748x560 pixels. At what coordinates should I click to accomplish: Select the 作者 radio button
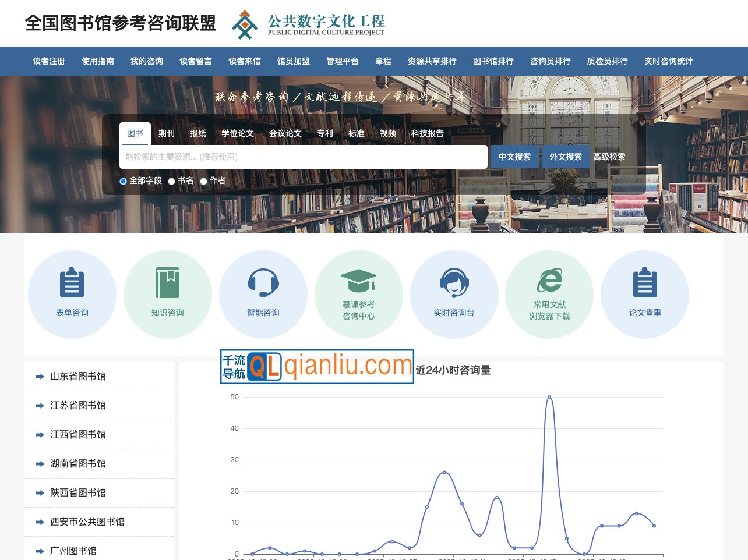point(203,181)
